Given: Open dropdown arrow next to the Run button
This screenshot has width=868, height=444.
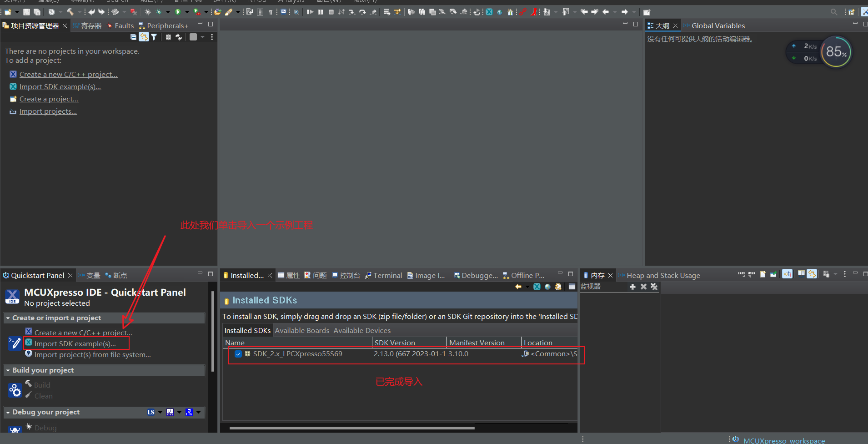Looking at the screenshot, I should click(x=187, y=12).
